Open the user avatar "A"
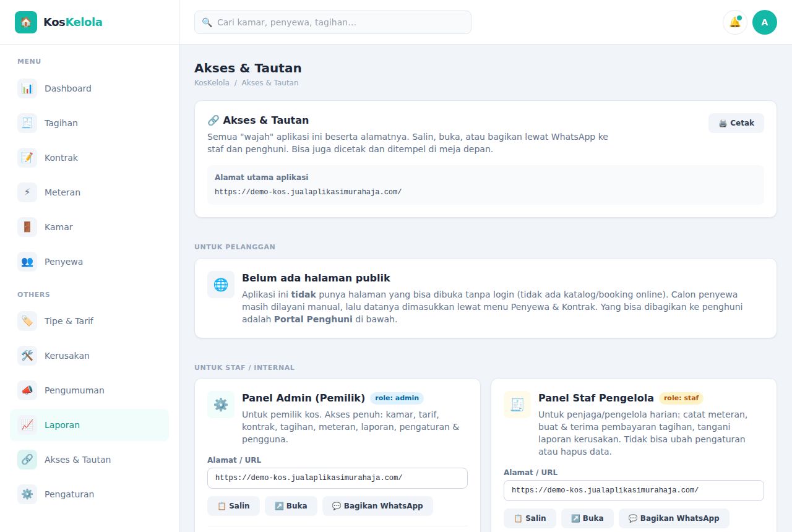This screenshot has width=792, height=532. [765, 22]
